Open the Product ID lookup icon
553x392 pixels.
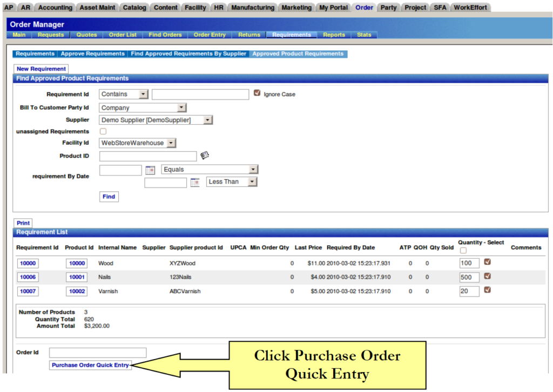(205, 156)
